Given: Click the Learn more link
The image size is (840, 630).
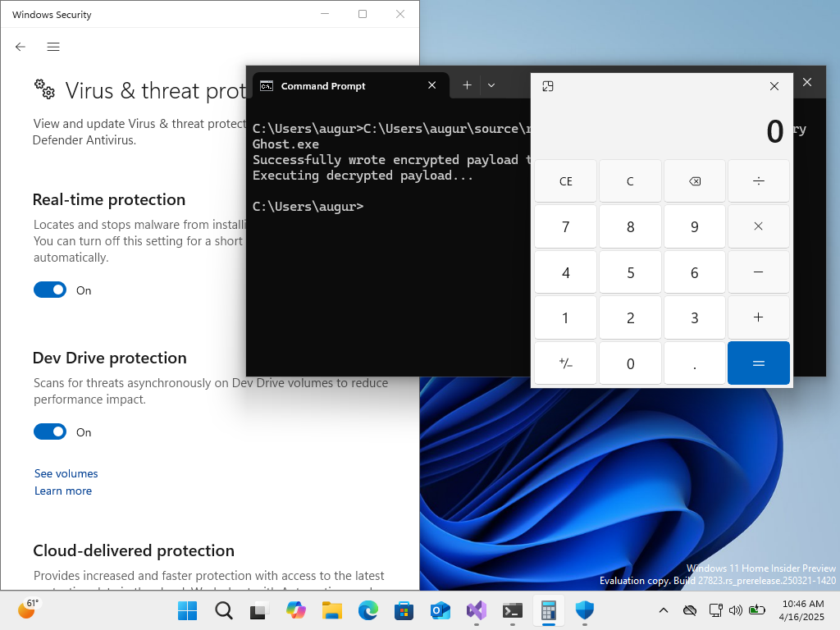Looking at the screenshot, I should click(x=63, y=491).
